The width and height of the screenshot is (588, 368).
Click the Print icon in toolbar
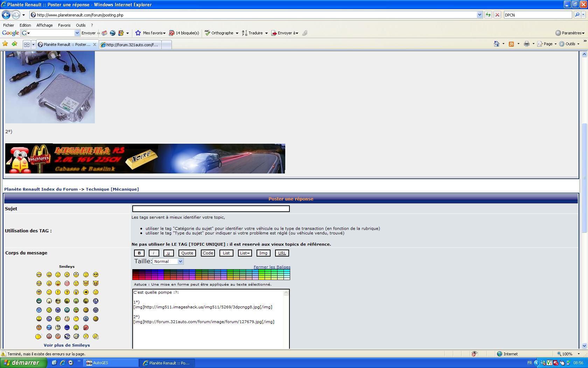[x=526, y=44]
